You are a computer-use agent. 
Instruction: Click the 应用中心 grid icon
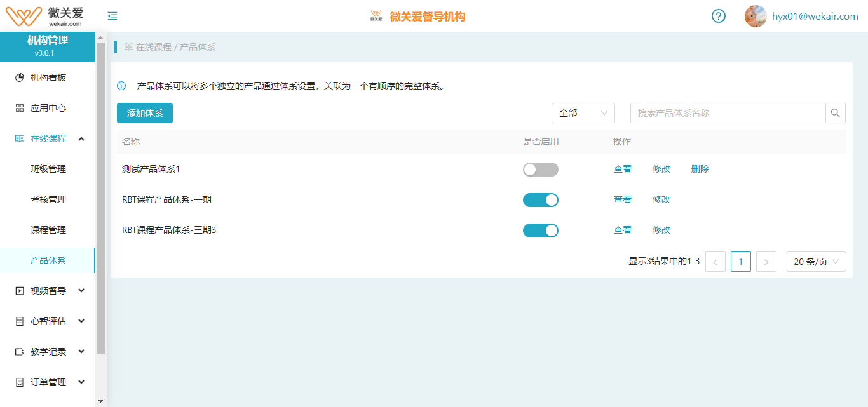pyautogui.click(x=20, y=108)
